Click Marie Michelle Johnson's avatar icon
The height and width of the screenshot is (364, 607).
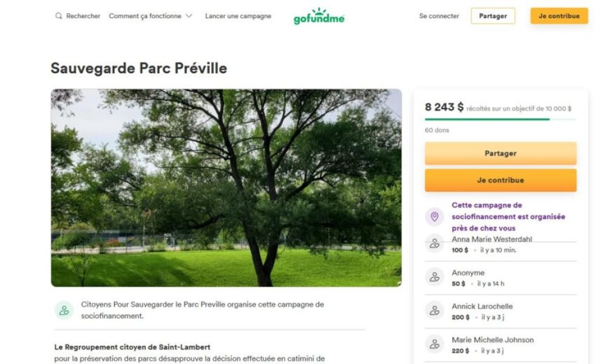[435, 344]
